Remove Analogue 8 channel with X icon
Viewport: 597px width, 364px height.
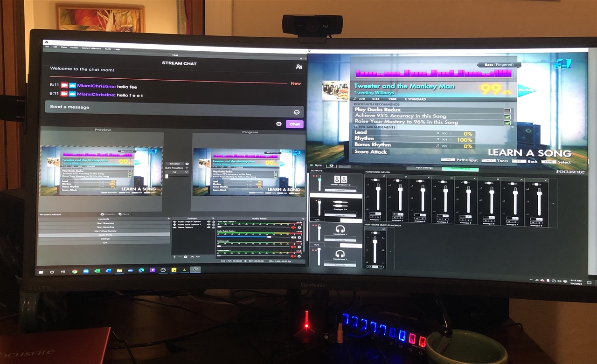click(546, 180)
